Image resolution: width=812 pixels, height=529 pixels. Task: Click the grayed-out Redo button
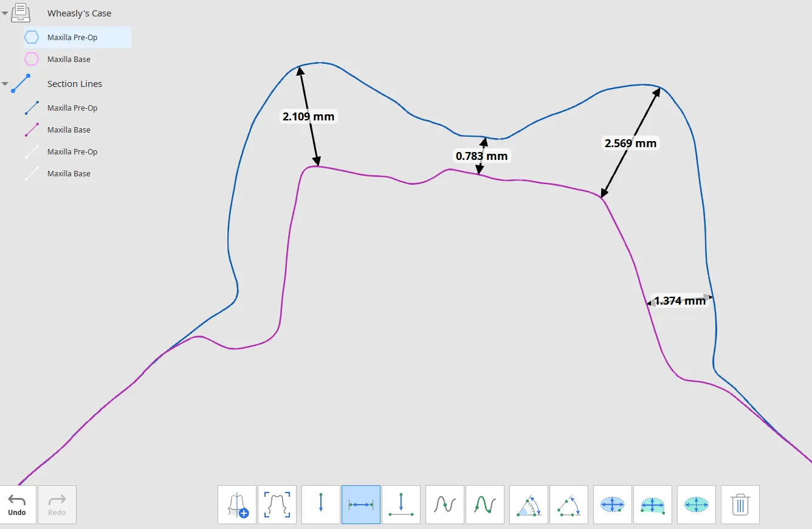coord(57,505)
